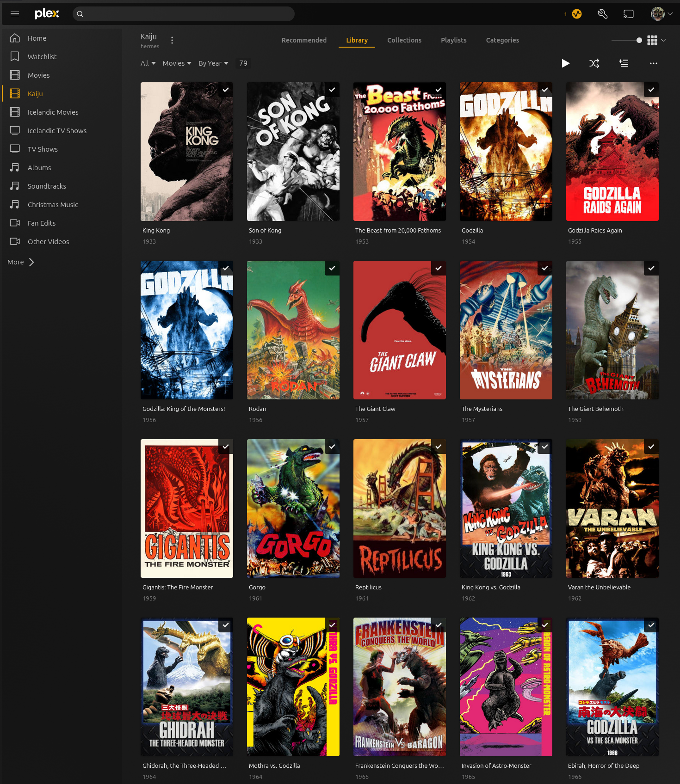
Task: Open Gigantis: The Fire Monster title link
Action: pyautogui.click(x=178, y=587)
